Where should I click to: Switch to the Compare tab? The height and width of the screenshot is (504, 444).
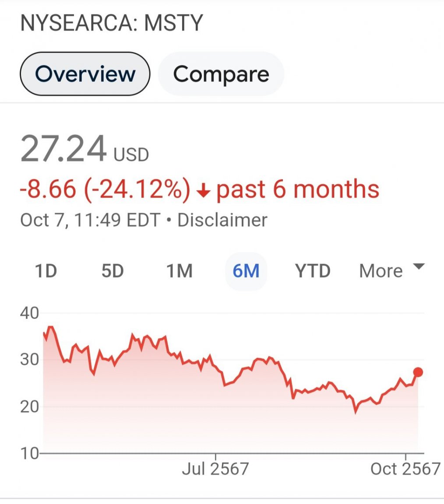[x=221, y=73]
